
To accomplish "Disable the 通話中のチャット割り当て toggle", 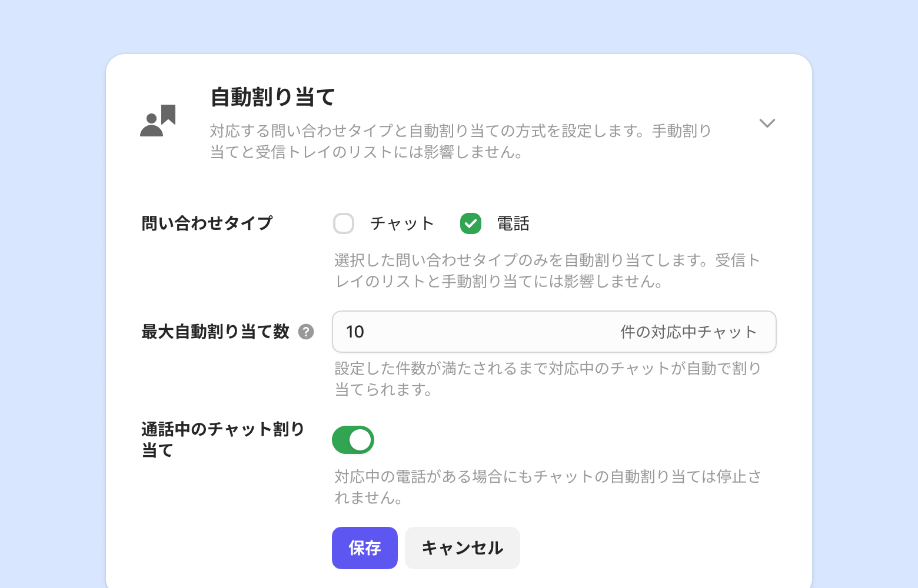I will point(353,440).
